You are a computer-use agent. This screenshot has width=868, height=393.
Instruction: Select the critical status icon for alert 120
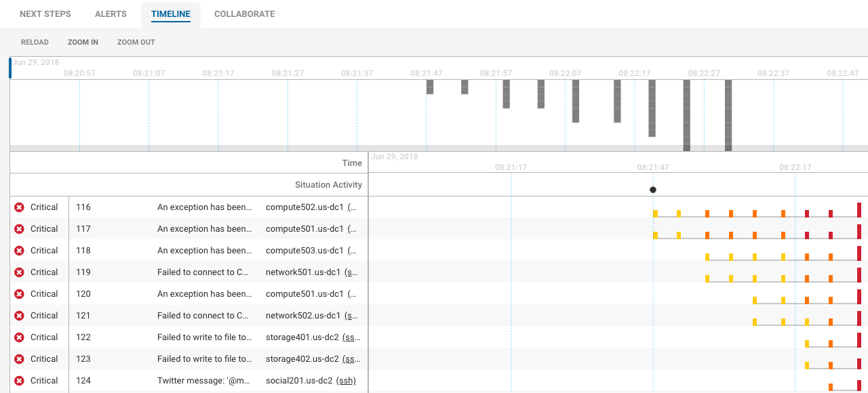pyautogui.click(x=19, y=294)
